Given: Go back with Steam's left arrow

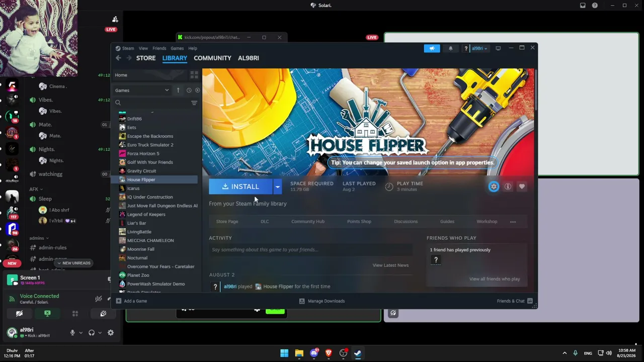Looking at the screenshot, I should click(x=118, y=58).
